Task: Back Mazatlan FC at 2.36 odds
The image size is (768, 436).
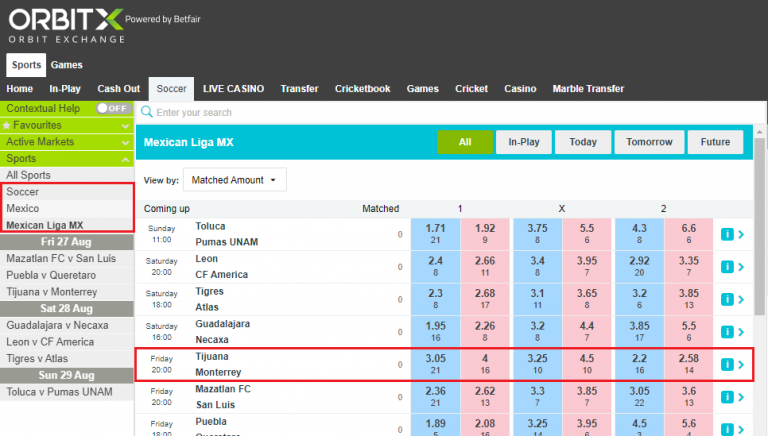Action: coord(435,397)
